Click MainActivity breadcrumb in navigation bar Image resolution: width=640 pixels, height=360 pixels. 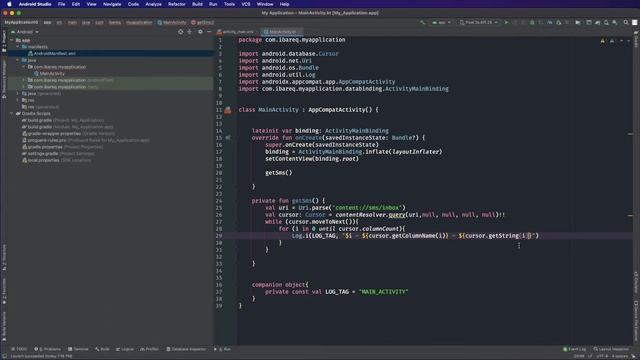(172, 22)
